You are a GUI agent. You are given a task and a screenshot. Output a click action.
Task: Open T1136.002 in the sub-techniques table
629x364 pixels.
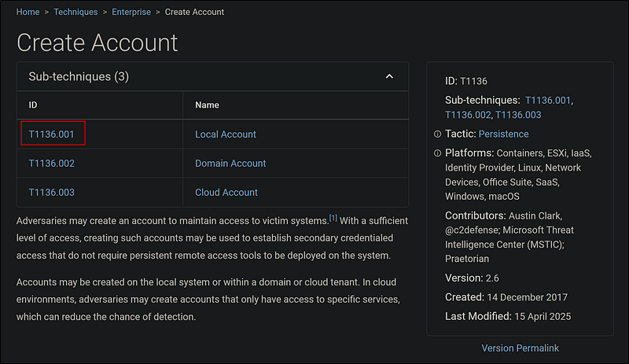click(x=51, y=164)
